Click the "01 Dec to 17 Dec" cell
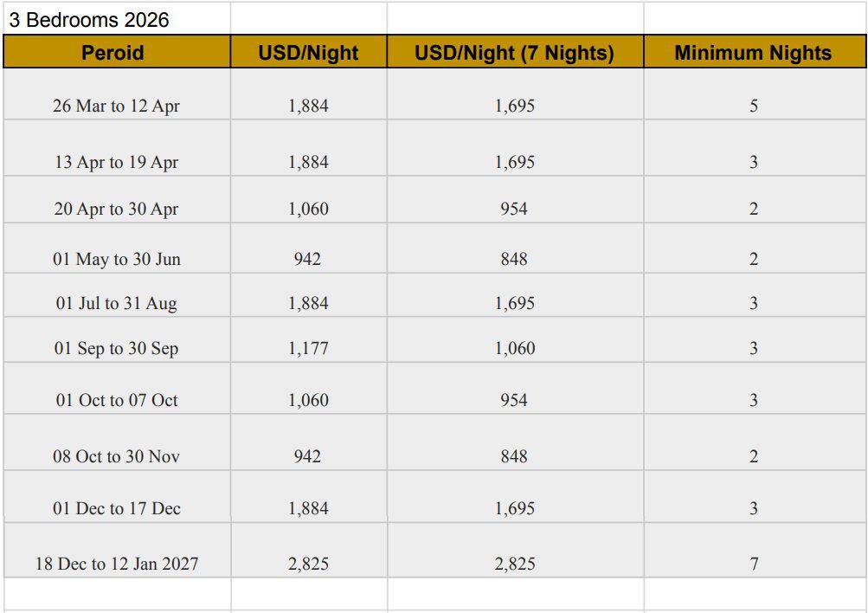Image resolution: width=868 pixels, height=613 pixels. click(116, 508)
